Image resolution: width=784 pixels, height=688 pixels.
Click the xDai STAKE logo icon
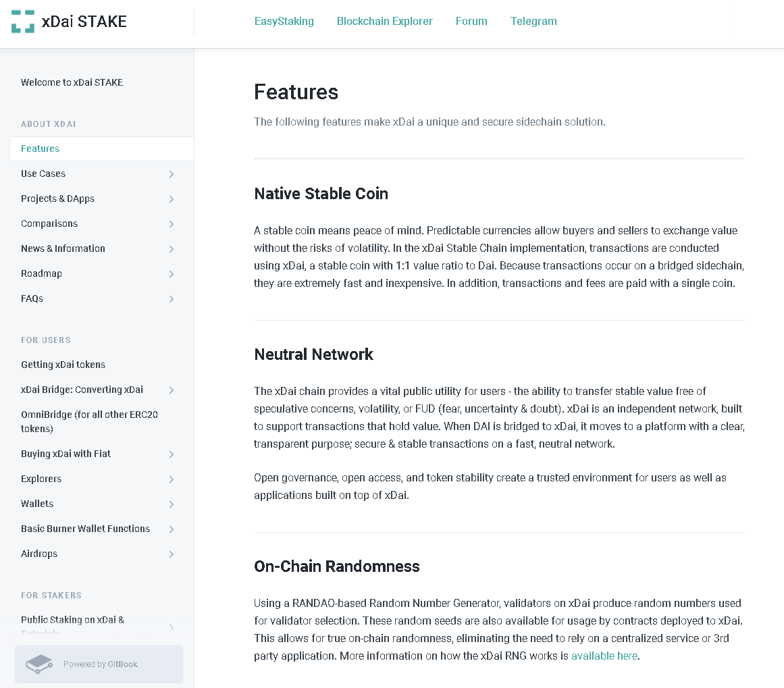click(23, 22)
